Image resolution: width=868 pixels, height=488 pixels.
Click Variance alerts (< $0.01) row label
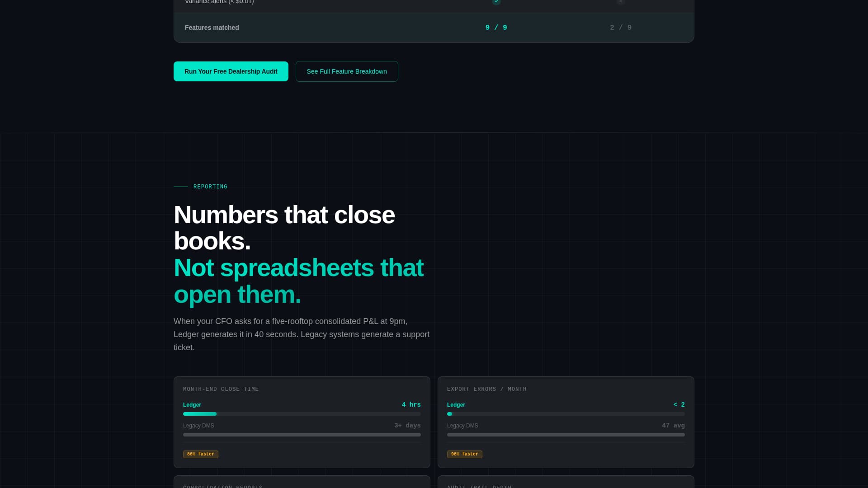pyautogui.click(x=219, y=2)
